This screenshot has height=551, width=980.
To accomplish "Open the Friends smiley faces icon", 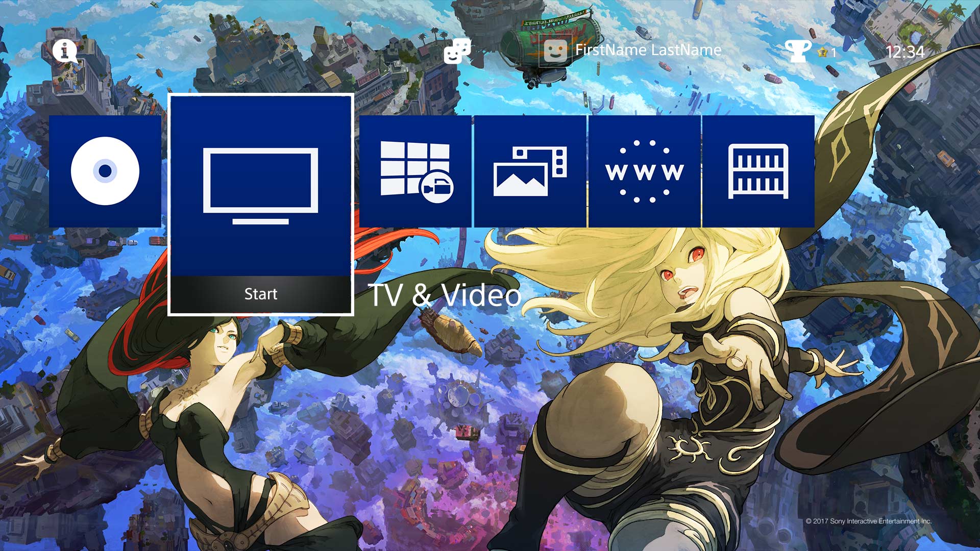I will pyautogui.click(x=457, y=51).
